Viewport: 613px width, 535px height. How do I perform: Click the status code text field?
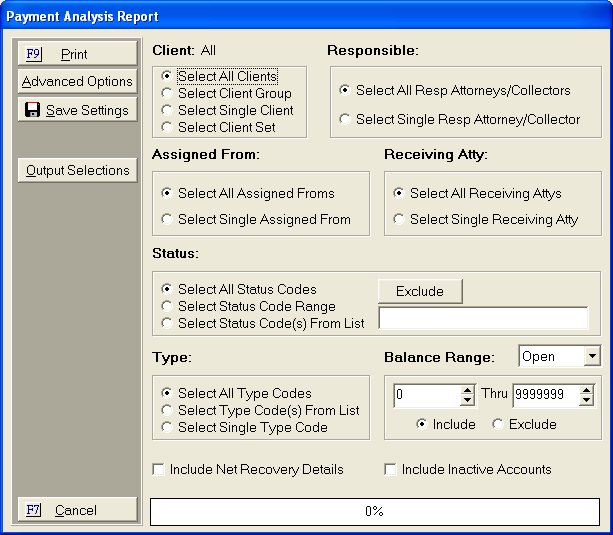[482, 318]
